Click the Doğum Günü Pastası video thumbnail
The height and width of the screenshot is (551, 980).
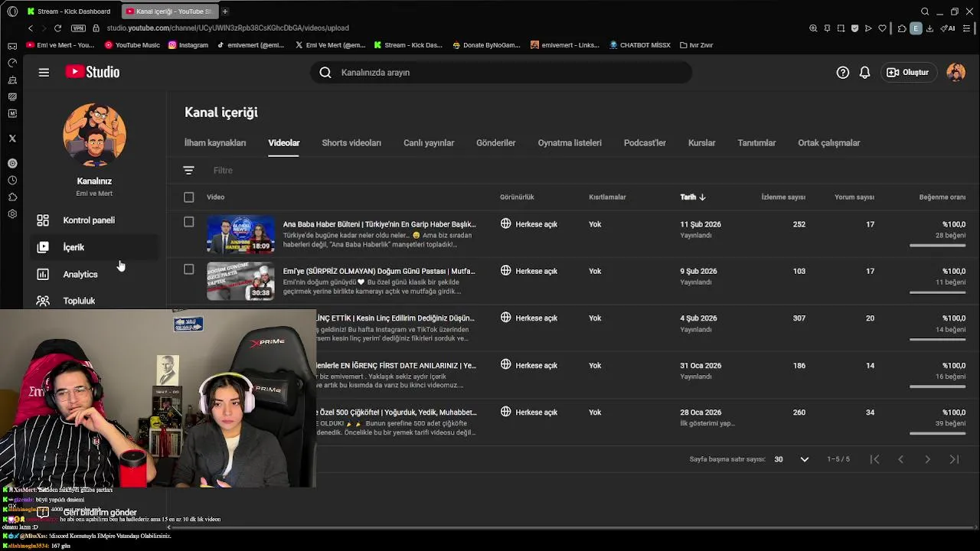(x=240, y=282)
